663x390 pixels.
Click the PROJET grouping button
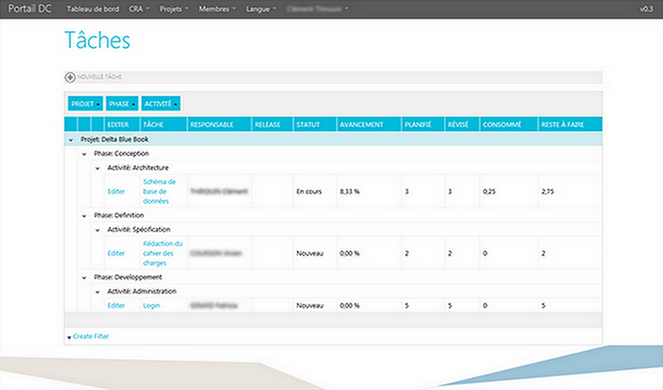pyautogui.click(x=85, y=104)
